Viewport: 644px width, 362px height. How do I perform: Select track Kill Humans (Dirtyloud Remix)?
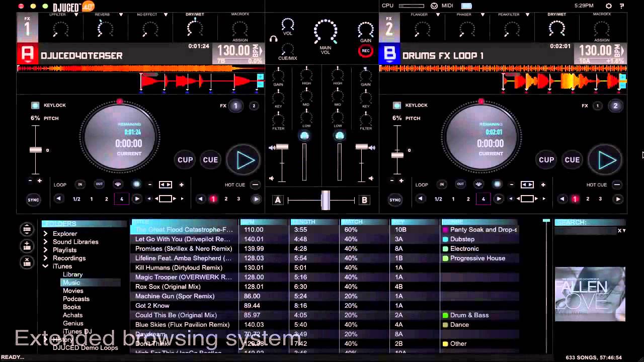(179, 267)
